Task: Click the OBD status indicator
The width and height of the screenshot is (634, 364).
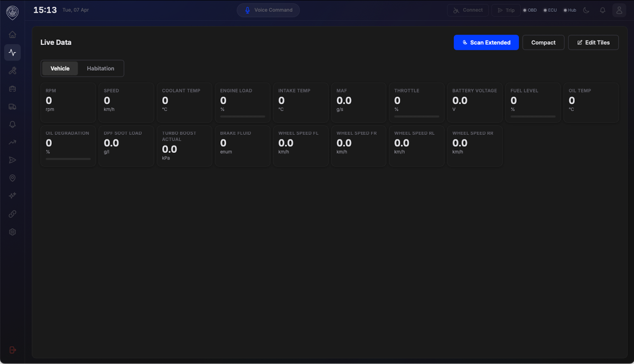Action: [x=530, y=10]
